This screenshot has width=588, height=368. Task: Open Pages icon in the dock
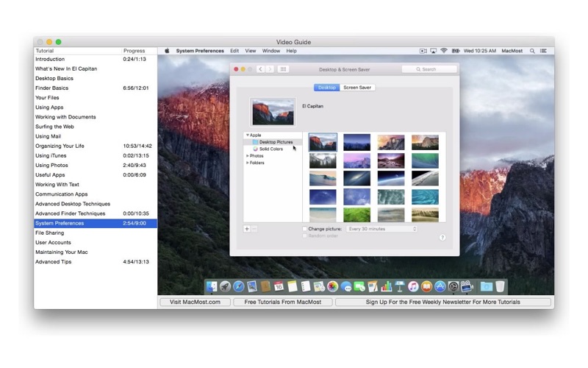(373, 286)
